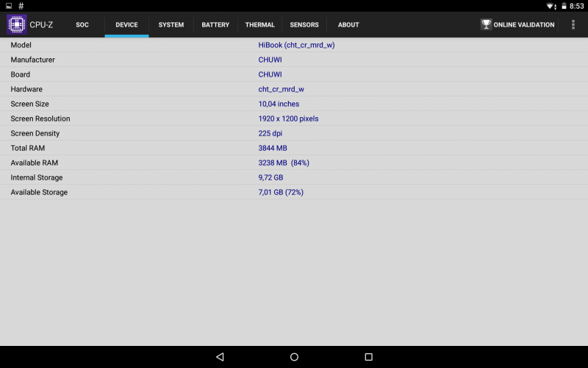588x368 pixels.
Task: Select the HiBook (cht_cr_mrd_w) value
Action: tap(296, 45)
